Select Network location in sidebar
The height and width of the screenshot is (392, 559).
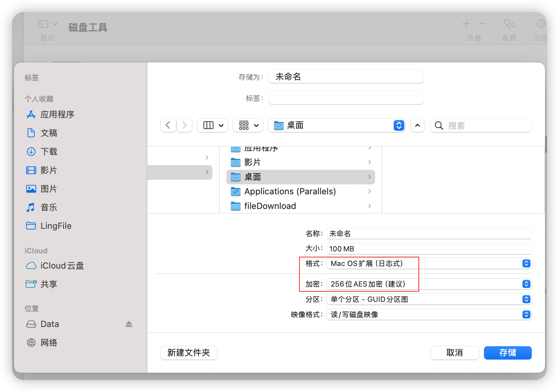coord(49,343)
